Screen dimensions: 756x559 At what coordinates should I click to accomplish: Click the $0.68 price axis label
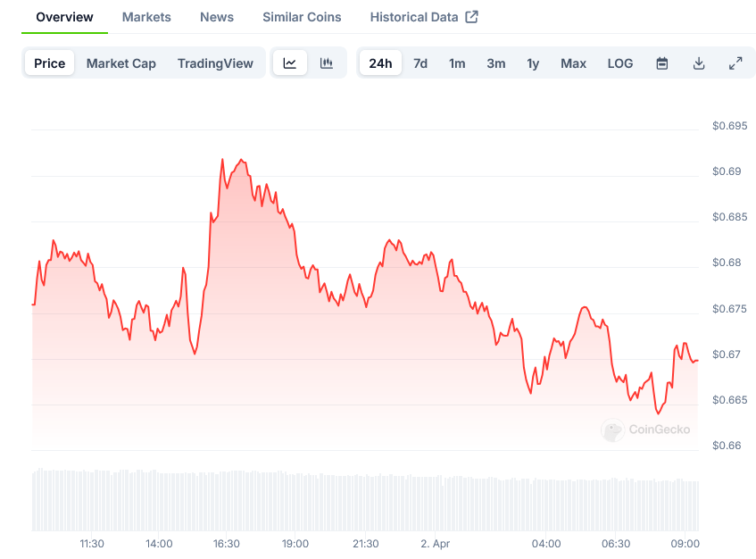pyautogui.click(x=727, y=263)
